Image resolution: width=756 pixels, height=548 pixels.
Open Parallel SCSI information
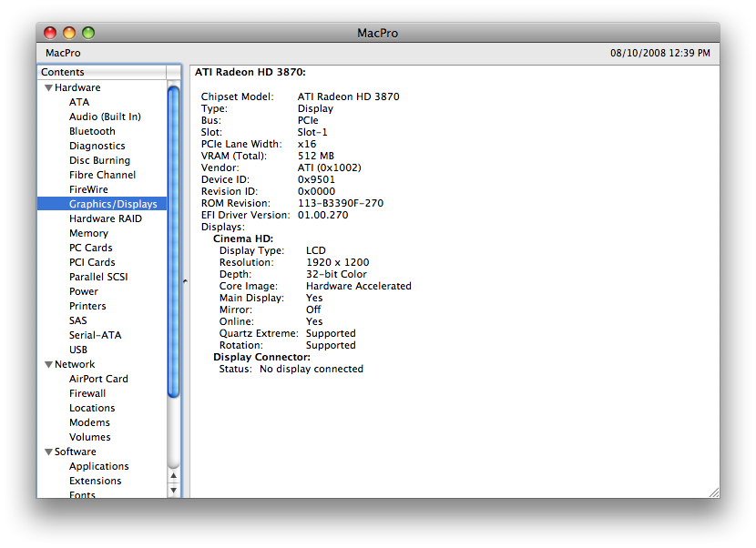pyautogui.click(x=98, y=277)
